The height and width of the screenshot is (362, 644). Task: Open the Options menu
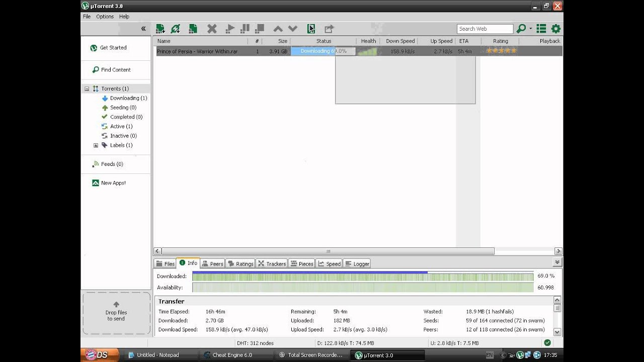[105, 17]
